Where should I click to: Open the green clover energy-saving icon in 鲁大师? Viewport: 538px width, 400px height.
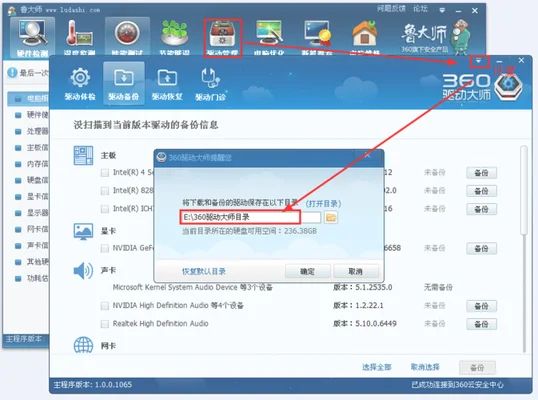pos(174,38)
